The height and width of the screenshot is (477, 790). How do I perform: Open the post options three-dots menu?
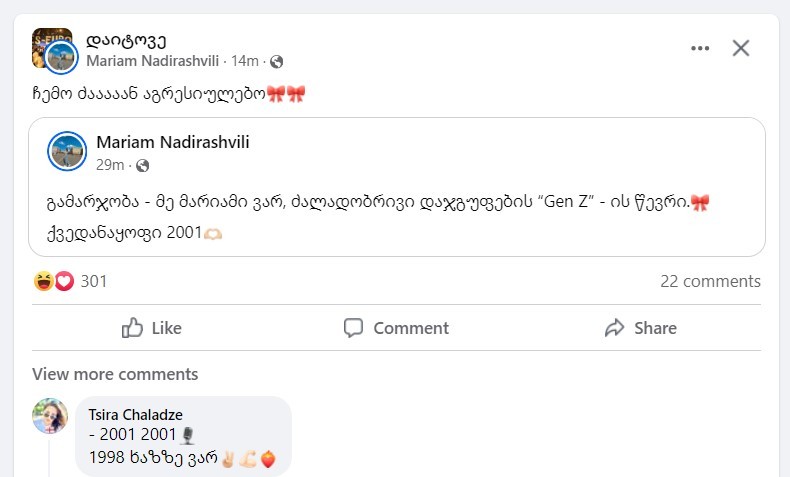(700, 48)
